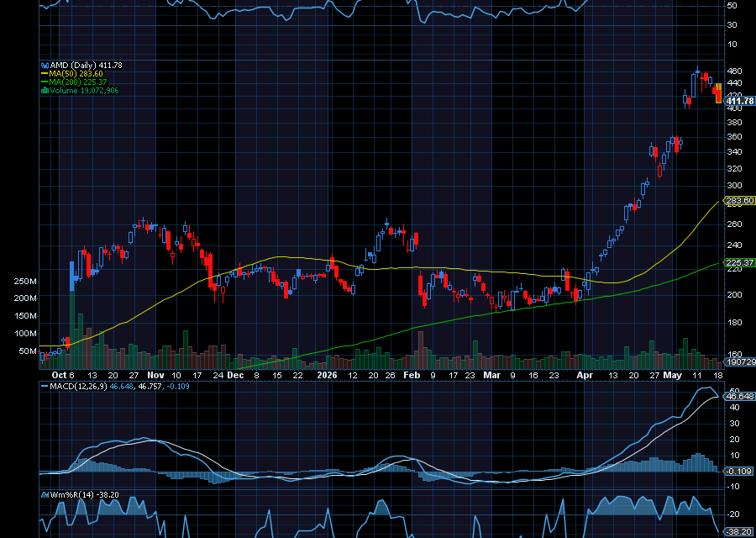Click the Dec date label
756x538 pixels.
pos(235,376)
